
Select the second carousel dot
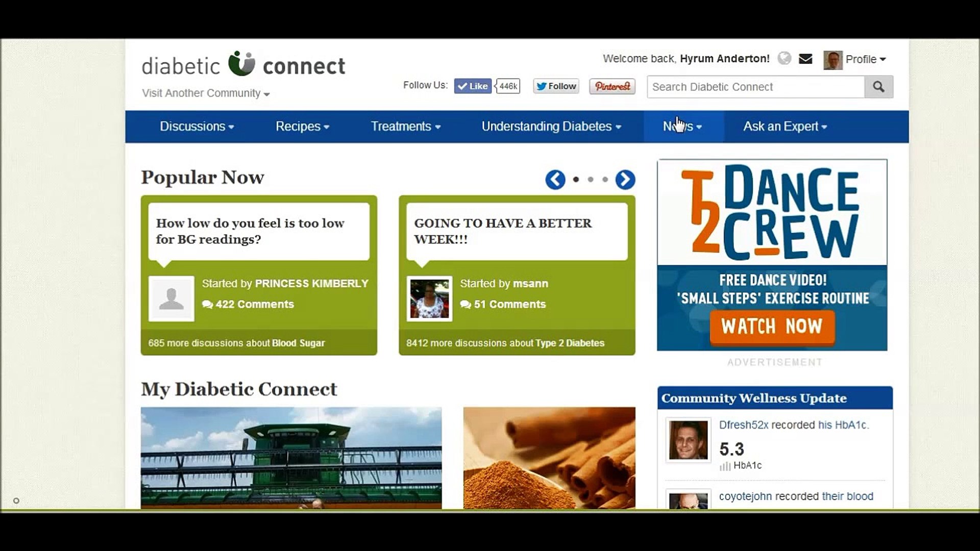[591, 180]
